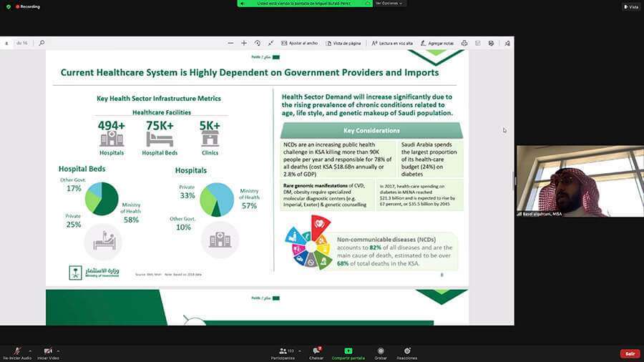Click Agregar notas in the PDF toolbar
Screen dimensions: 644x362
(437, 43)
